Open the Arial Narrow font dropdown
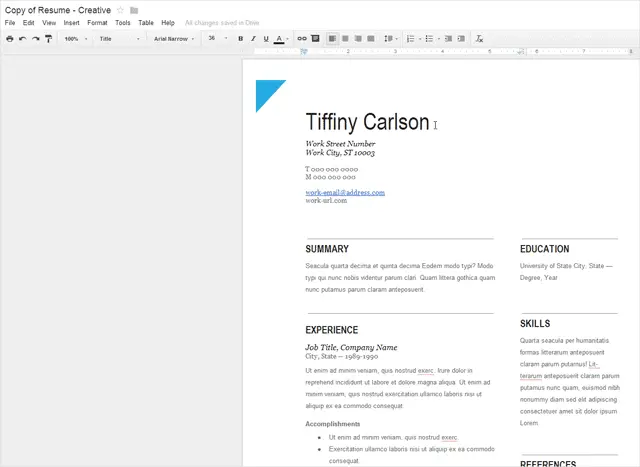The width and height of the screenshot is (640, 467). pyautogui.click(x=174, y=39)
